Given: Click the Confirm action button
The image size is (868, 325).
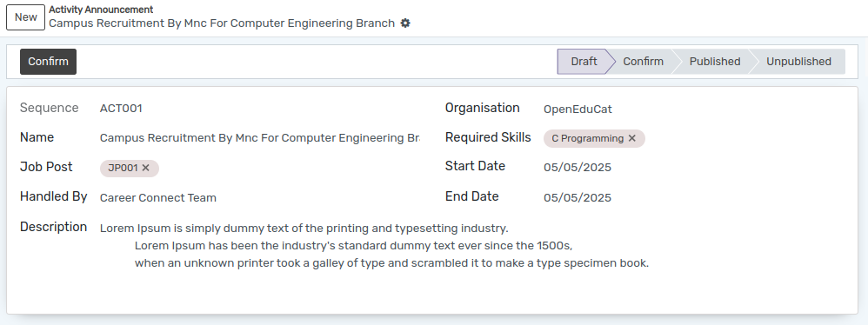Looking at the screenshot, I should click(48, 62).
